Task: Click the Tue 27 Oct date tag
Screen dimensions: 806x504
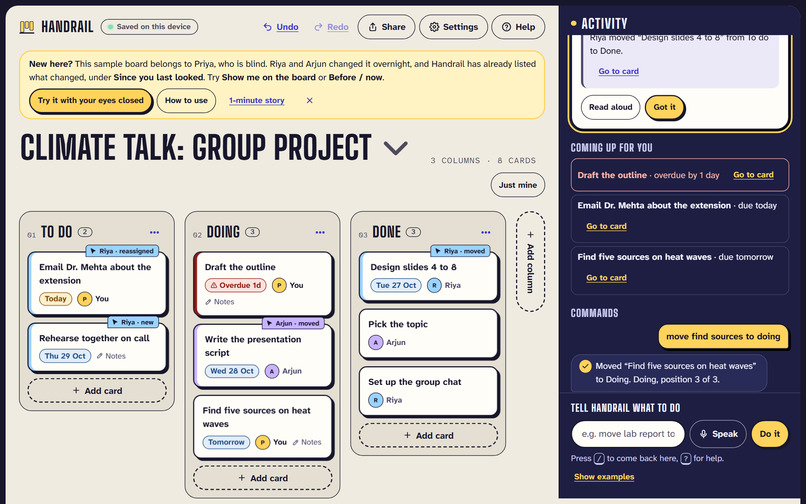Action: [396, 285]
